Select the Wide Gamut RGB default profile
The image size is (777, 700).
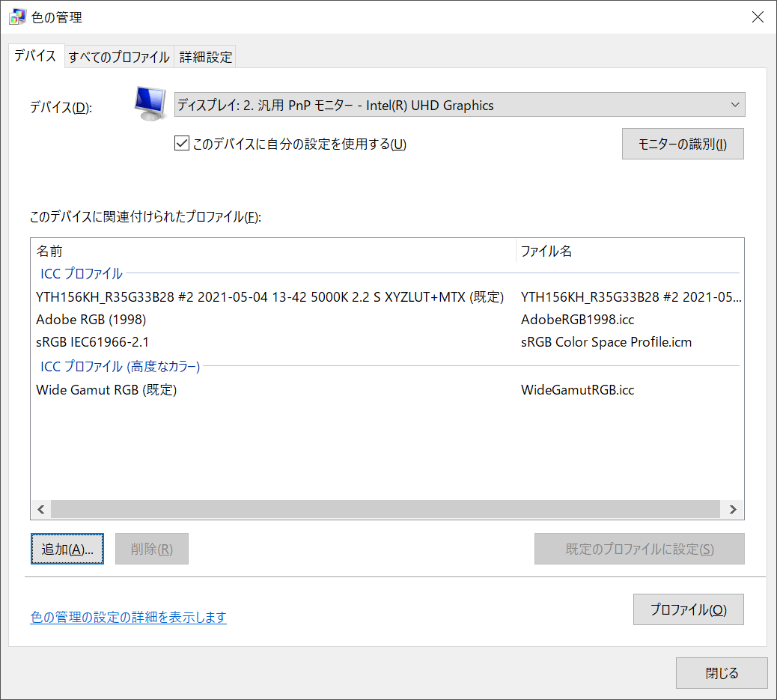coord(85,389)
